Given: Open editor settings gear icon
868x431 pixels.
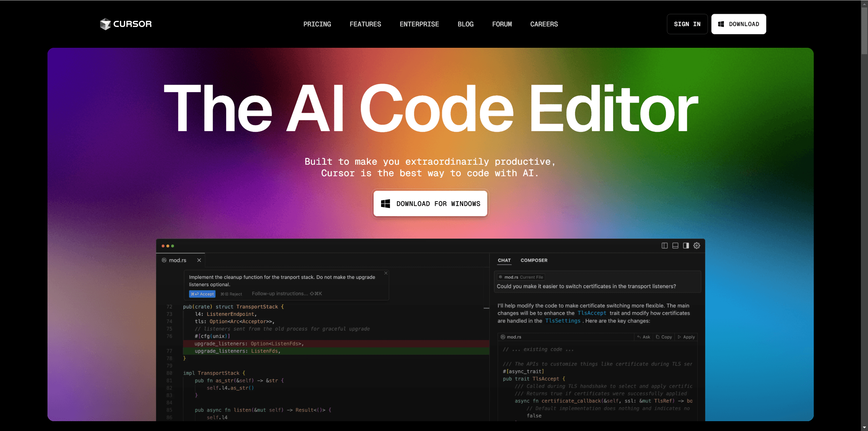Looking at the screenshot, I should coord(697,246).
